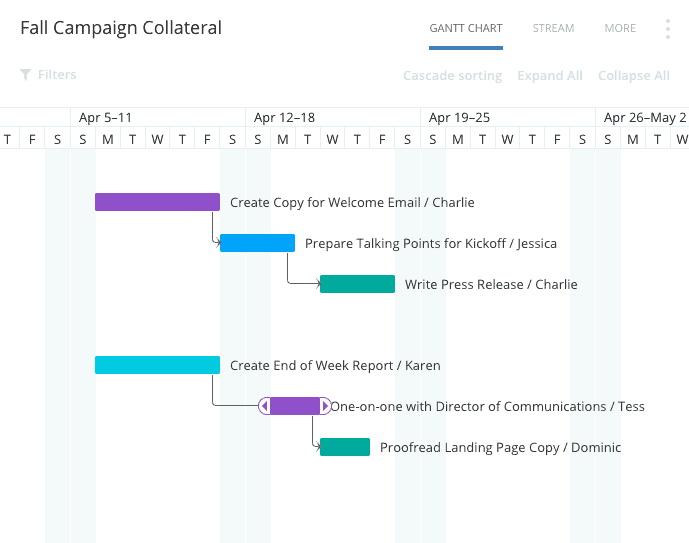Expand All tasks in the chart
Viewport: 689px width, 543px height.
click(x=550, y=76)
